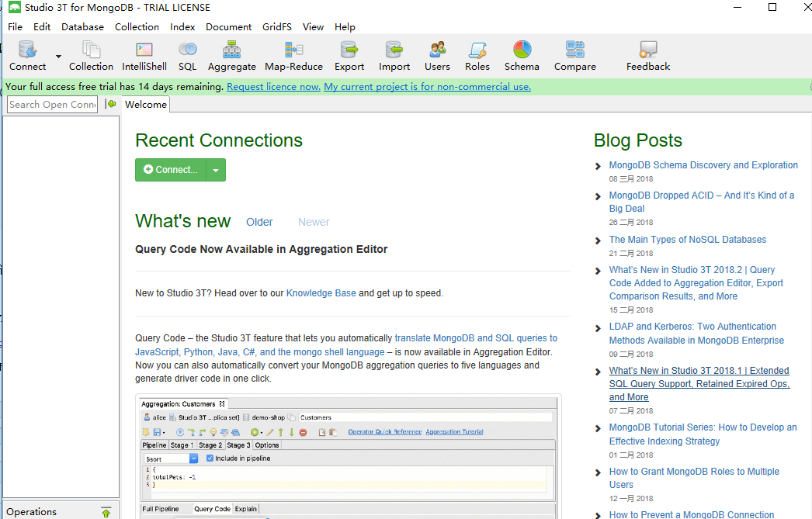Click the Operations panel header
812x519 pixels.
[x=61, y=511]
